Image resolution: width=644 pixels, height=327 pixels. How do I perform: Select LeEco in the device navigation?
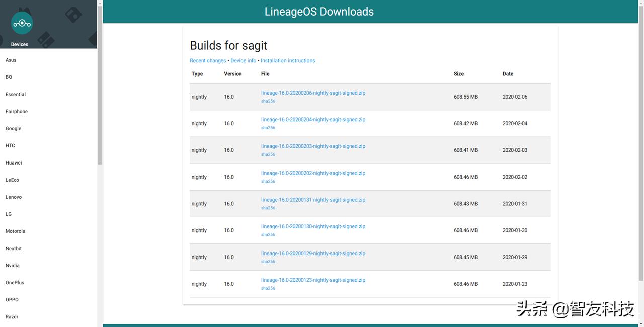coord(12,180)
